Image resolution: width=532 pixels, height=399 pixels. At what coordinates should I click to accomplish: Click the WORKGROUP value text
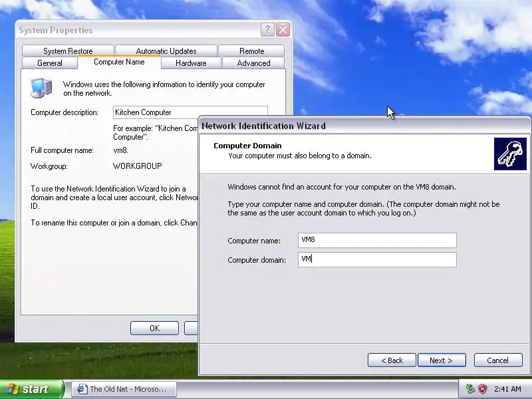point(138,166)
